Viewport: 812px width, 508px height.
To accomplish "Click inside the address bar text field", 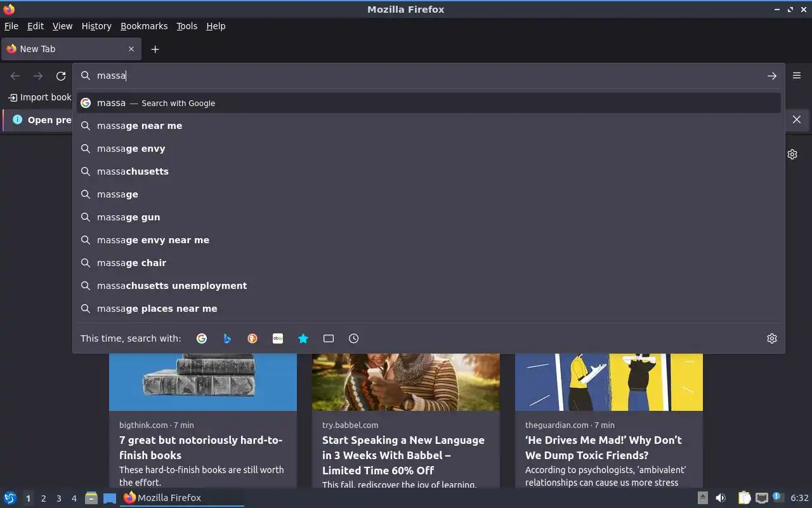I will coord(428,76).
